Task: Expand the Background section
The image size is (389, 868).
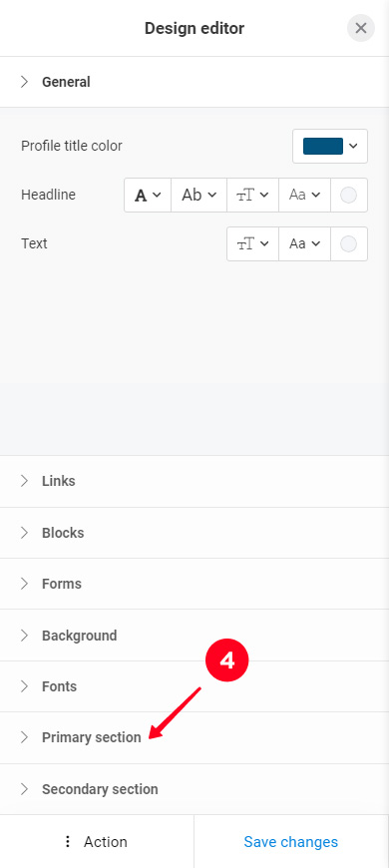Action: 194,635
